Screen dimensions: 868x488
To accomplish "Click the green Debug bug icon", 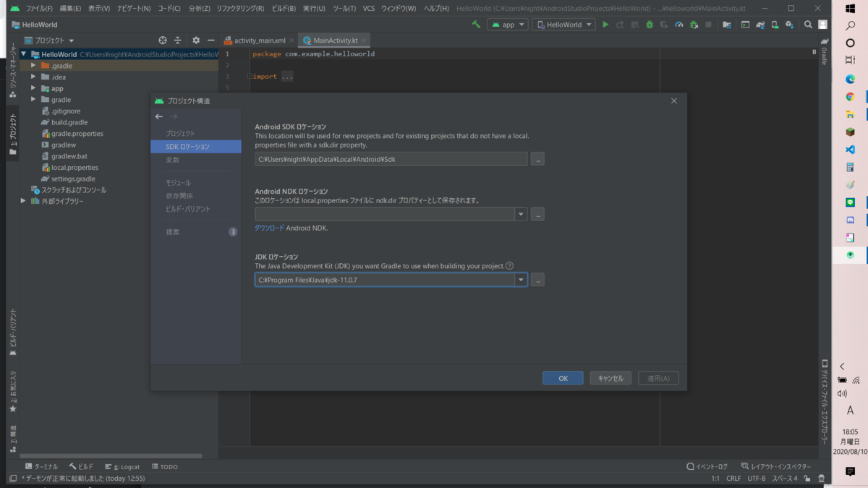I will (x=649, y=25).
